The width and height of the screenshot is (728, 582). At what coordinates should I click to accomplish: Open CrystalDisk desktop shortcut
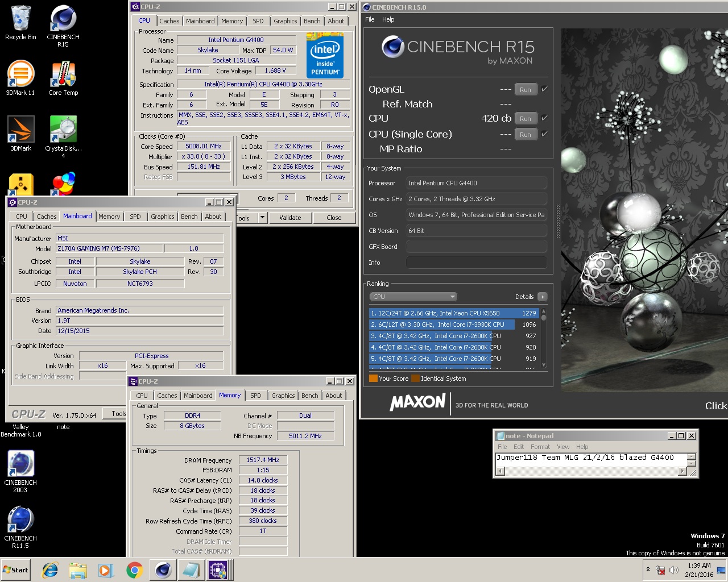click(63, 137)
